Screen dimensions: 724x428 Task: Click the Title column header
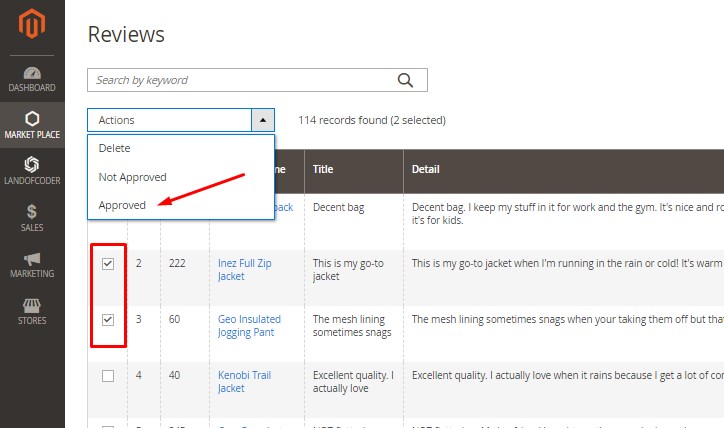323,170
